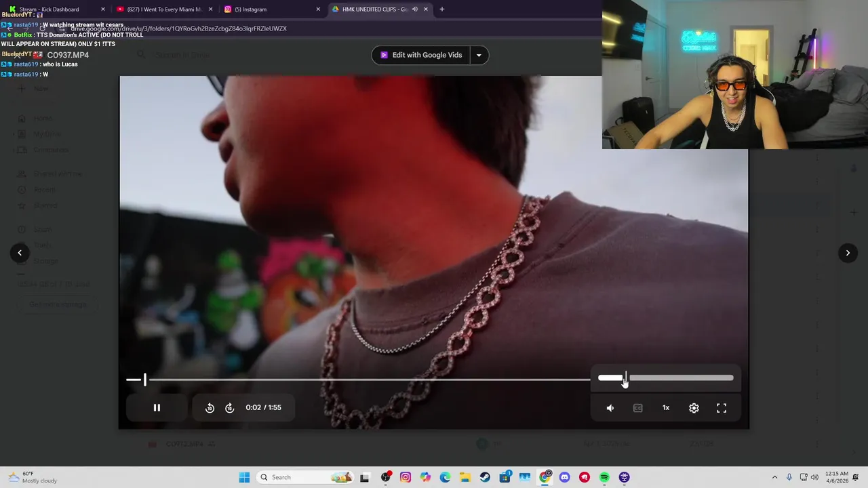The image size is (868, 488).
Task: Rewind the video ten seconds
Action: pyautogui.click(x=210, y=407)
